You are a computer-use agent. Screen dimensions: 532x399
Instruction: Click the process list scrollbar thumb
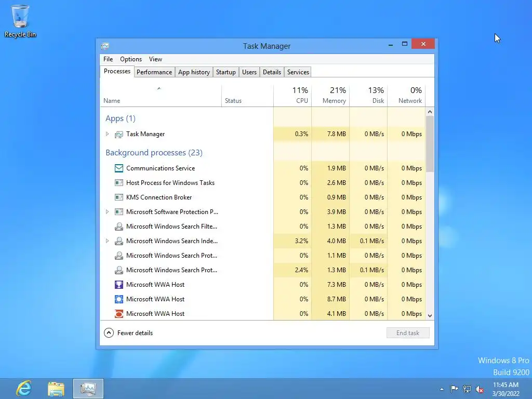(x=430, y=144)
